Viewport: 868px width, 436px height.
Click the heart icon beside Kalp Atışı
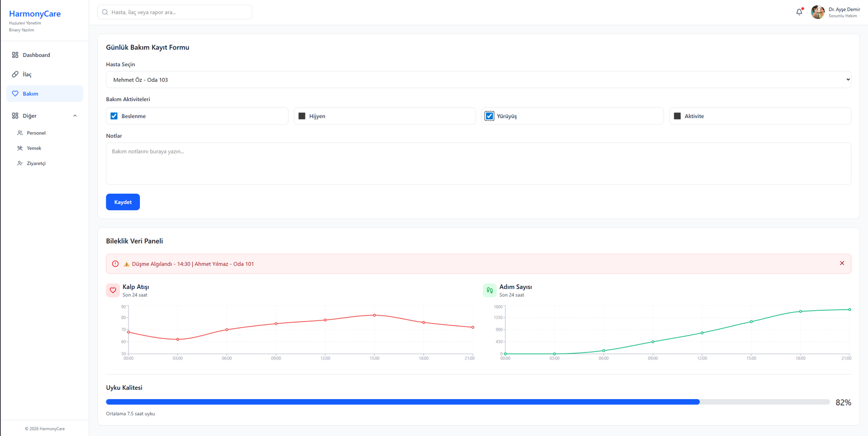[x=113, y=290]
